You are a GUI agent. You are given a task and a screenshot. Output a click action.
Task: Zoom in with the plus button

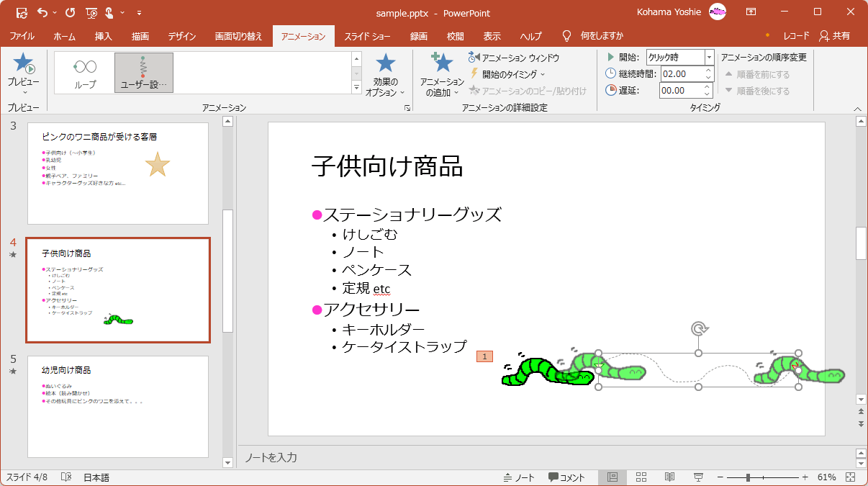805,477
